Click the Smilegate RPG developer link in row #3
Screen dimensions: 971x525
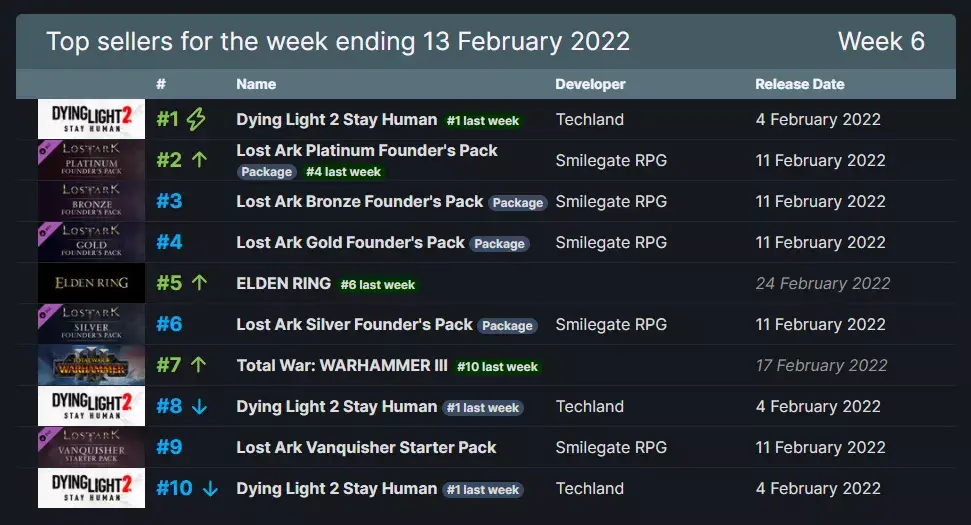[x=611, y=201]
